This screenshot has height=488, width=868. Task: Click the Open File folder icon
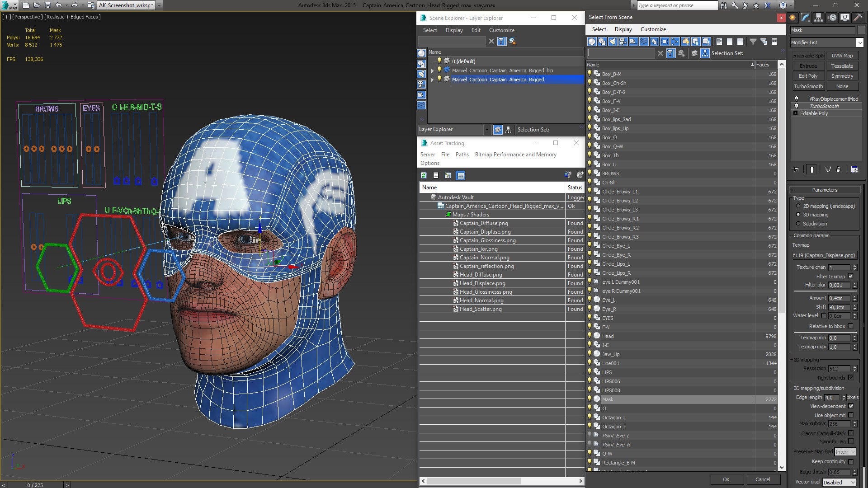37,5
